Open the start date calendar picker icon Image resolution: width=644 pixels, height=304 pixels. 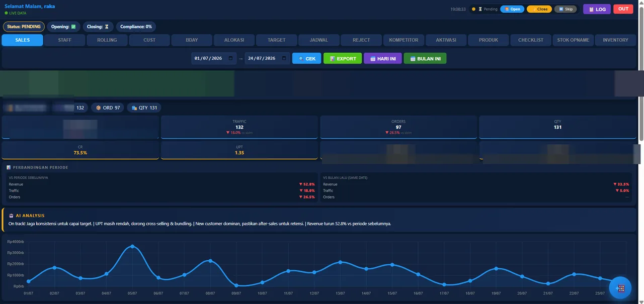pos(231,58)
